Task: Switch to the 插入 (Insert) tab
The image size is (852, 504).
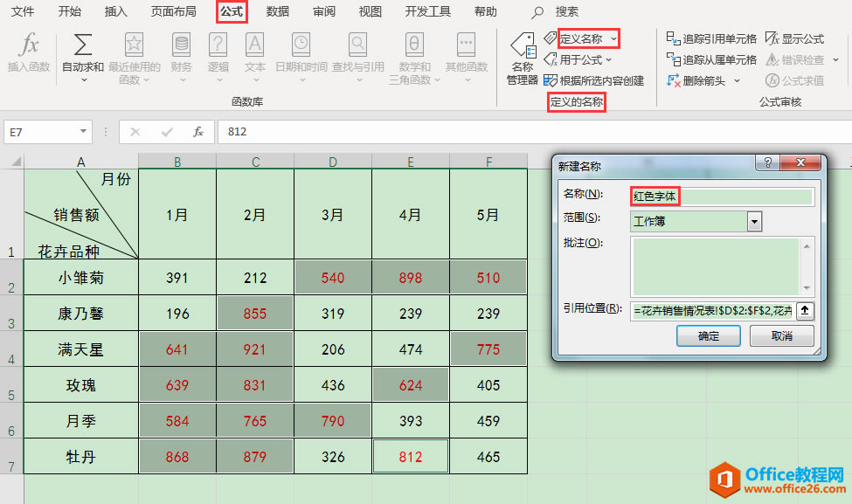Action: [115, 11]
